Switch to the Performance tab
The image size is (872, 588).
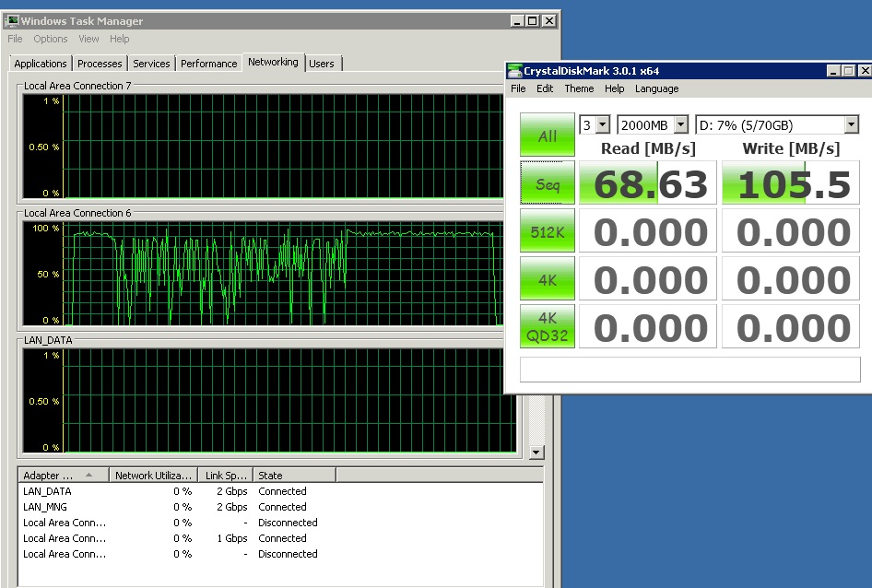[208, 64]
